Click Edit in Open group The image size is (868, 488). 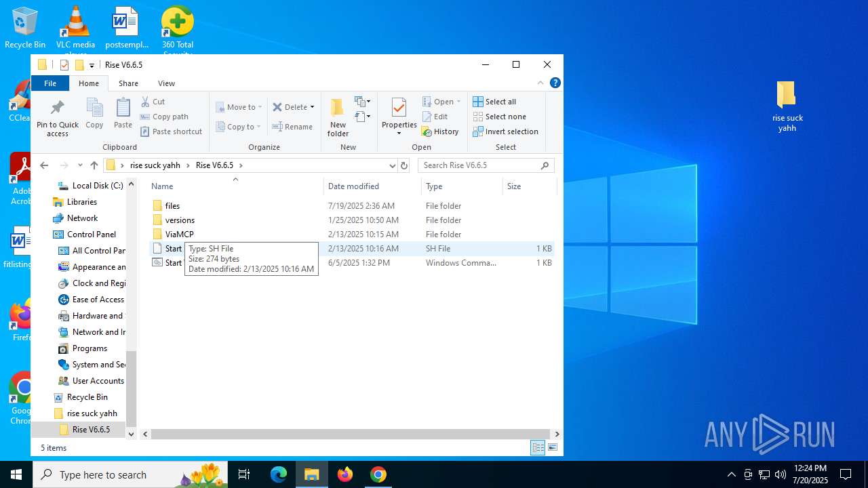[435, 117]
